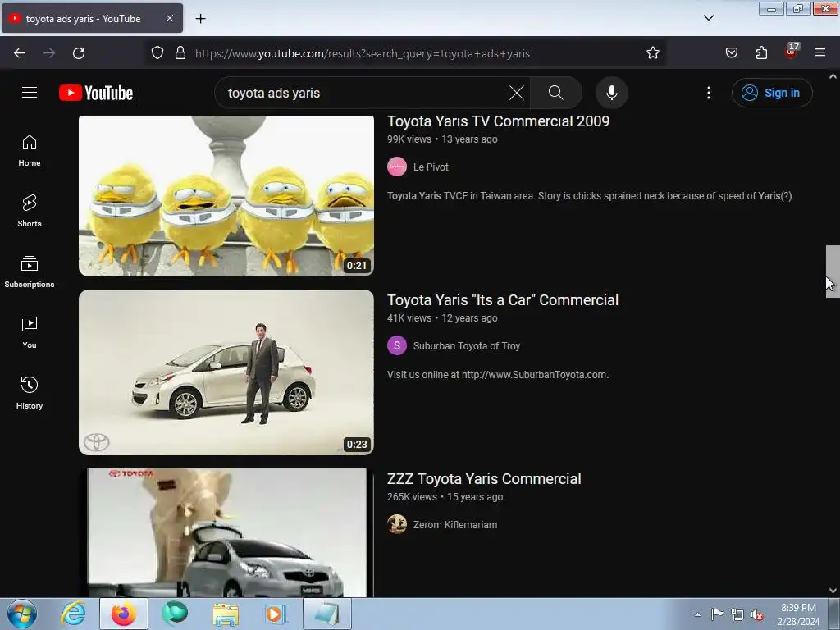Click the search magnifier button
The image size is (840, 630).
555,93
